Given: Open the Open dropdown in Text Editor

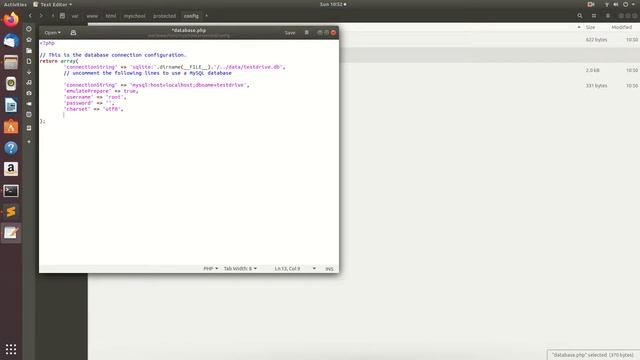Looking at the screenshot, I should [x=53, y=33].
